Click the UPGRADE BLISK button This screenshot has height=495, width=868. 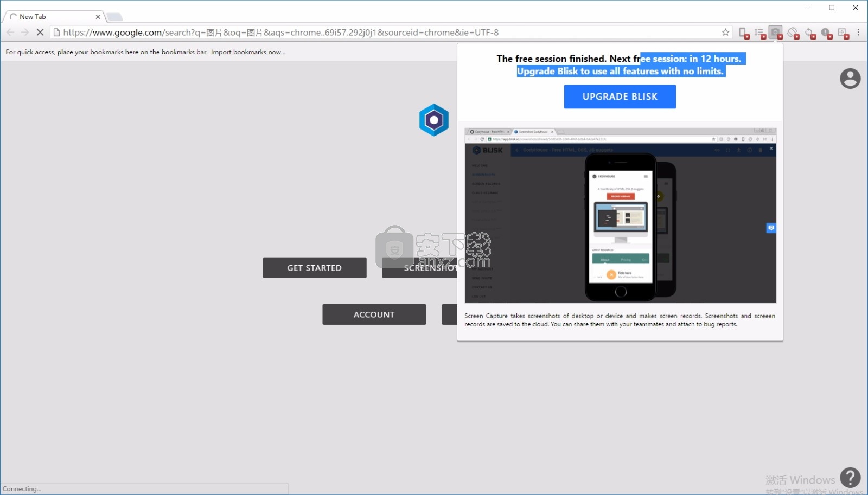coord(620,97)
